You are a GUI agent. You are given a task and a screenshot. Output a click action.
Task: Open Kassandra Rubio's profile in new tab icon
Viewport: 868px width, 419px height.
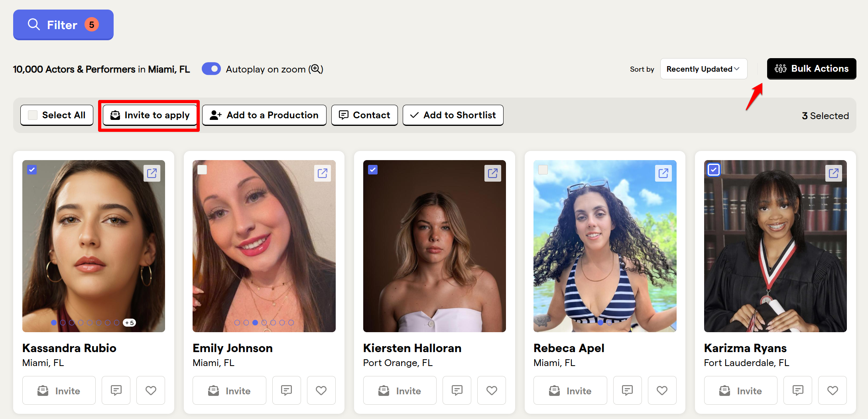coord(152,173)
